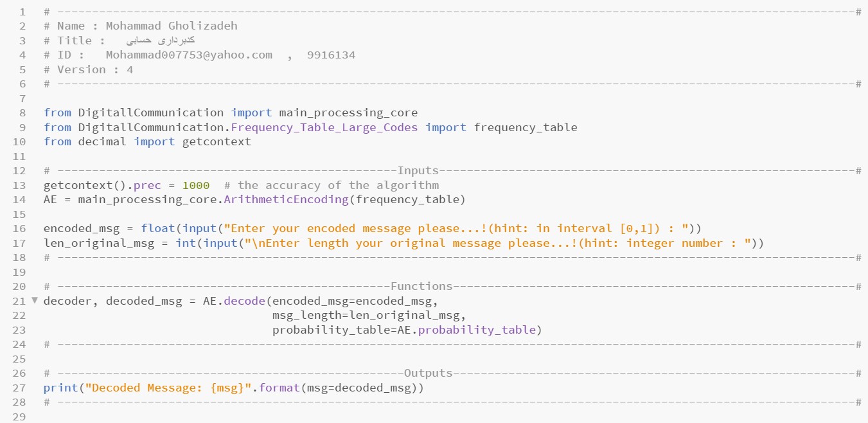This screenshot has width=868, height=423.
Task: Click the decode method name after AE.
Action: [x=244, y=301]
